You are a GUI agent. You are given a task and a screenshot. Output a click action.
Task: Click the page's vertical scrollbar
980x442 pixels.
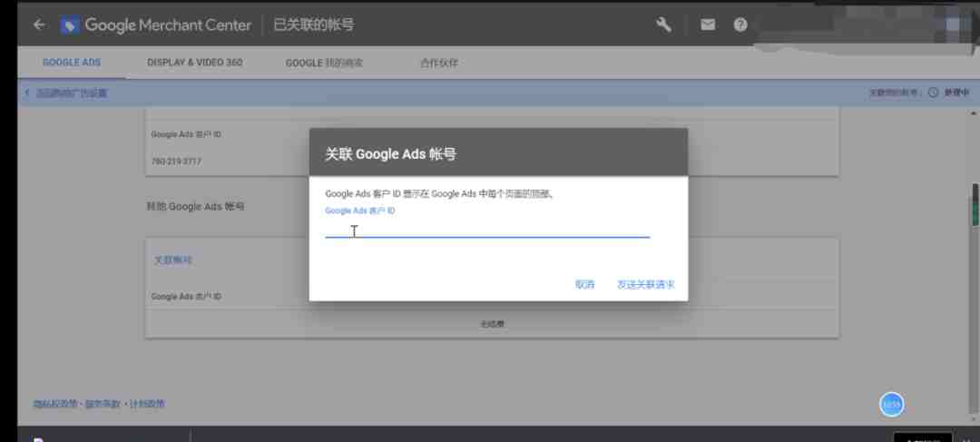975,262
